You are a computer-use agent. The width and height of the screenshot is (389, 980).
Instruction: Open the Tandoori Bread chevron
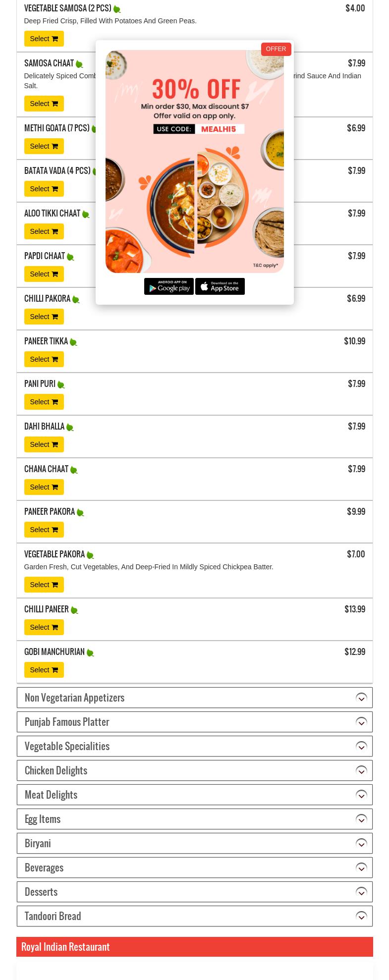click(361, 916)
